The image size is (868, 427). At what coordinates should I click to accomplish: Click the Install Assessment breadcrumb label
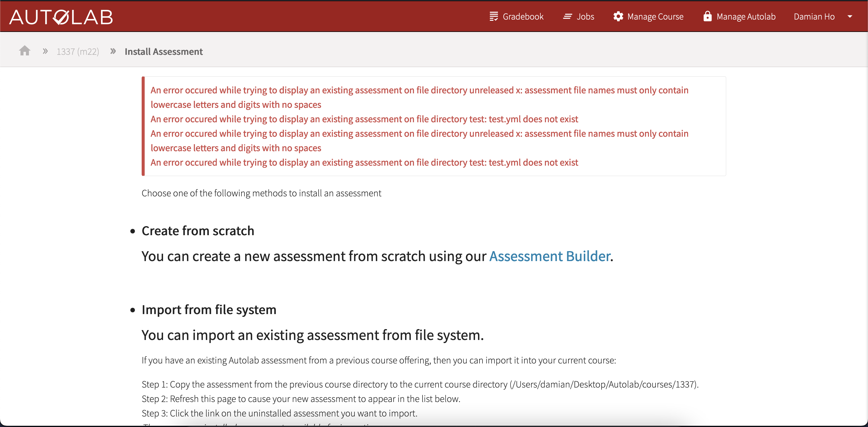coord(163,51)
